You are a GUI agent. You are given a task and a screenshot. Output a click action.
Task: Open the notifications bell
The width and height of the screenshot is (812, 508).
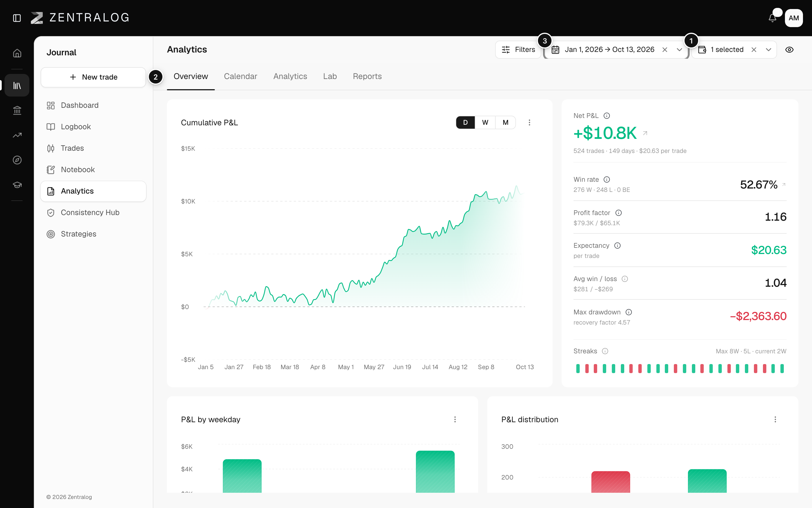coord(773,18)
